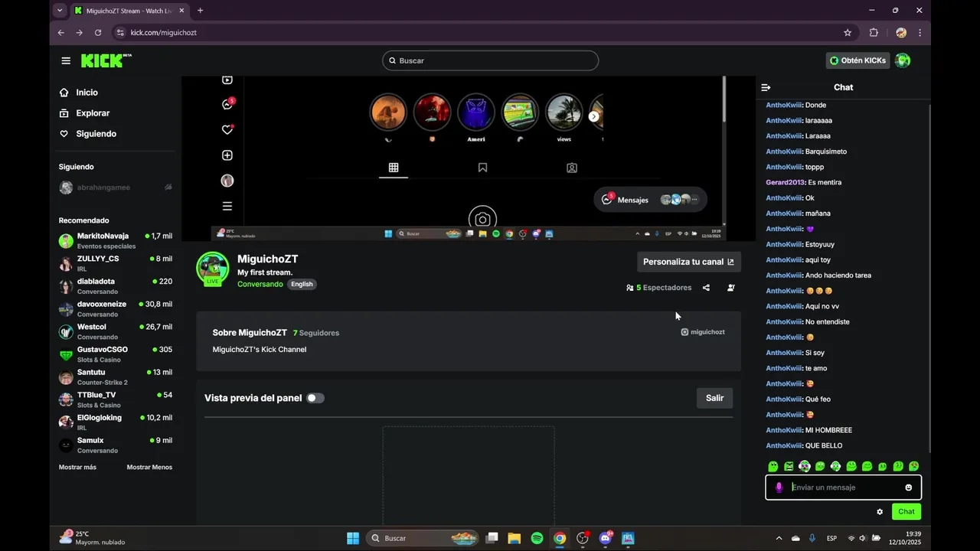Screen dimensions: 980x551
Task: Open OBS Studio from the taskbar
Action: tap(583, 538)
